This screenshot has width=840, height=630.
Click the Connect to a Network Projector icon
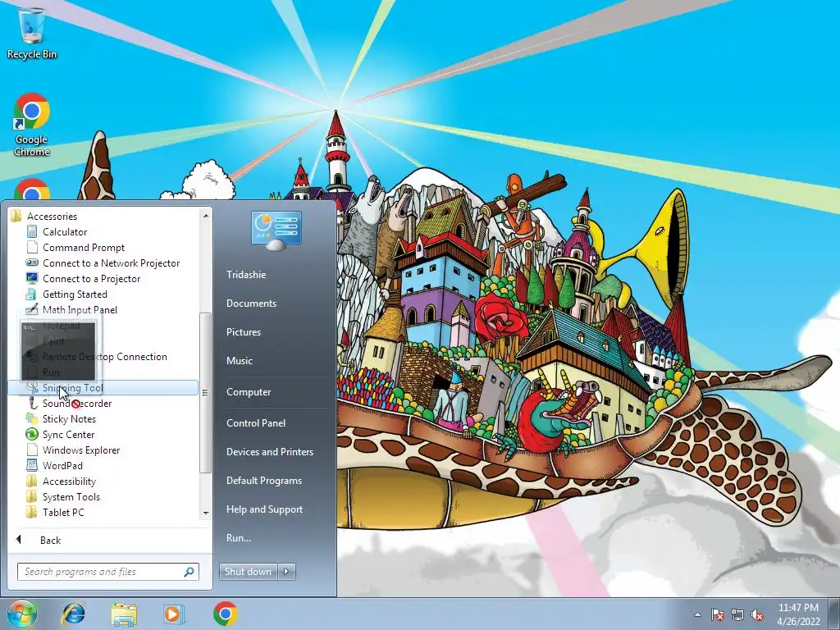tap(32, 262)
